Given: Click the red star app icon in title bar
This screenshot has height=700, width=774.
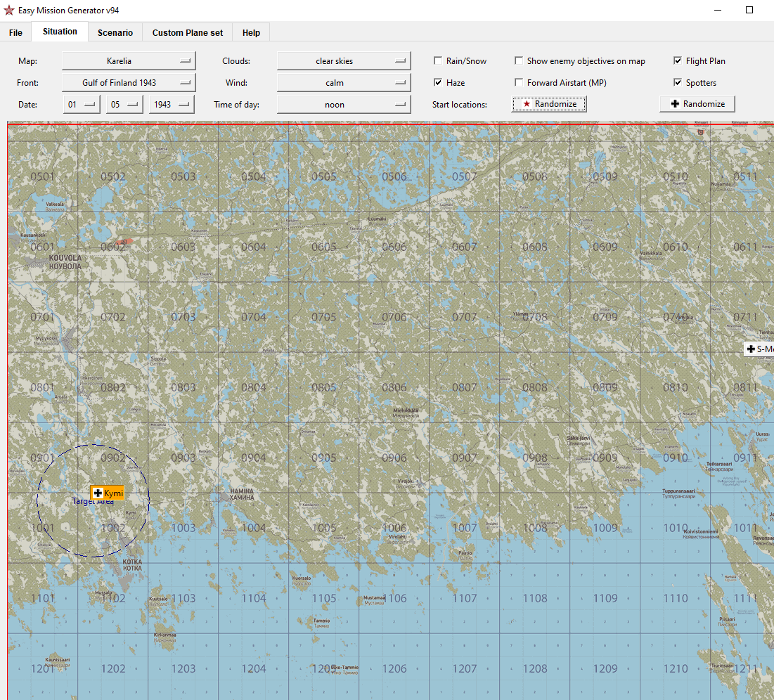Looking at the screenshot, I should pyautogui.click(x=9, y=11).
